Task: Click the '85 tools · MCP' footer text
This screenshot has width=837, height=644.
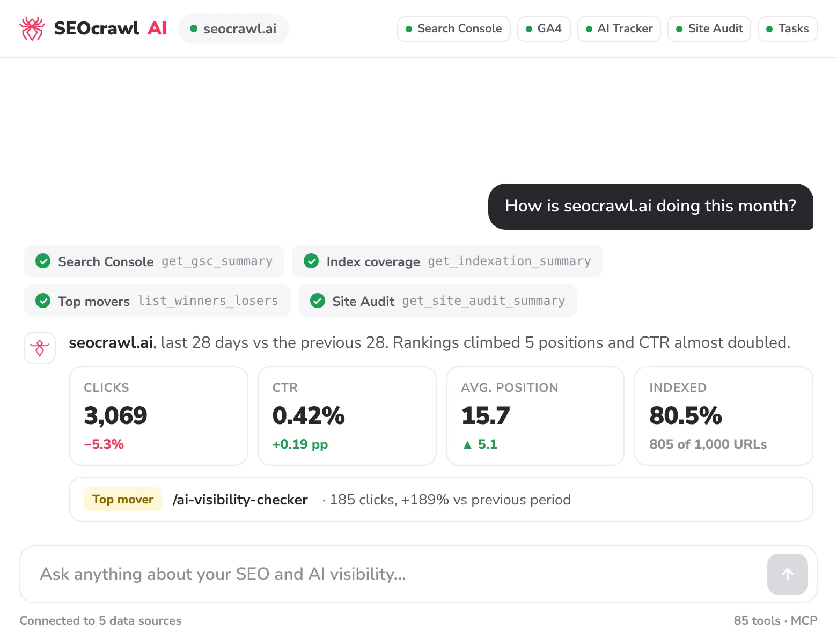Action: tap(776, 620)
